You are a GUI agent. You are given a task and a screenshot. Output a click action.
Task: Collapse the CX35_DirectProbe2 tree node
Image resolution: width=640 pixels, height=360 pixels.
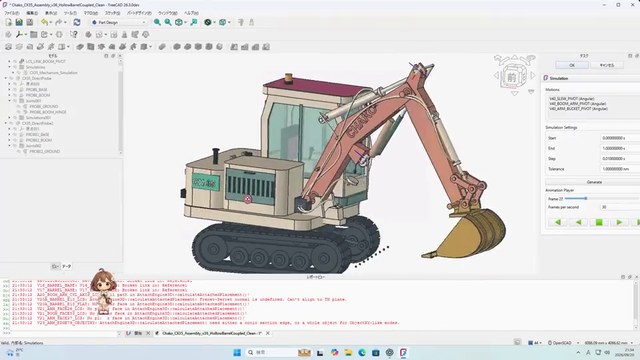tap(6, 123)
